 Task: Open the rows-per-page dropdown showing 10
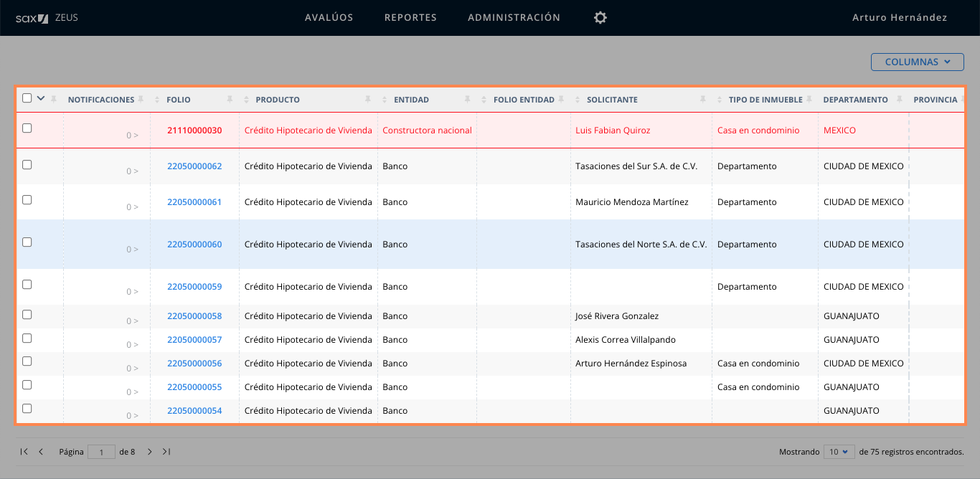(839, 452)
